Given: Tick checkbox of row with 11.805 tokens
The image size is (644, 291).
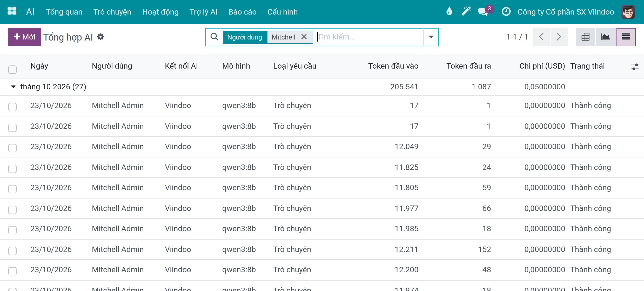Looking at the screenshot, I should [12, 189].
